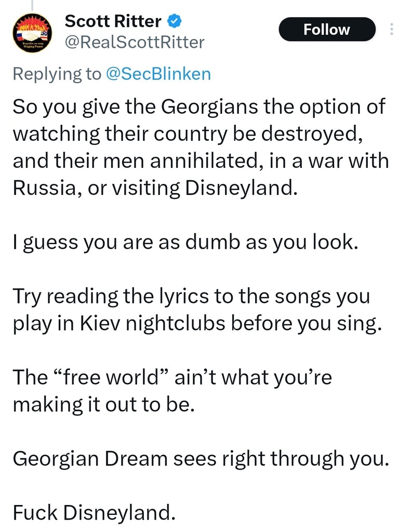The width and height of the screenshot is (412, 532).
Task: Open the @SecBlinken mention link
Action: point(158,74)
